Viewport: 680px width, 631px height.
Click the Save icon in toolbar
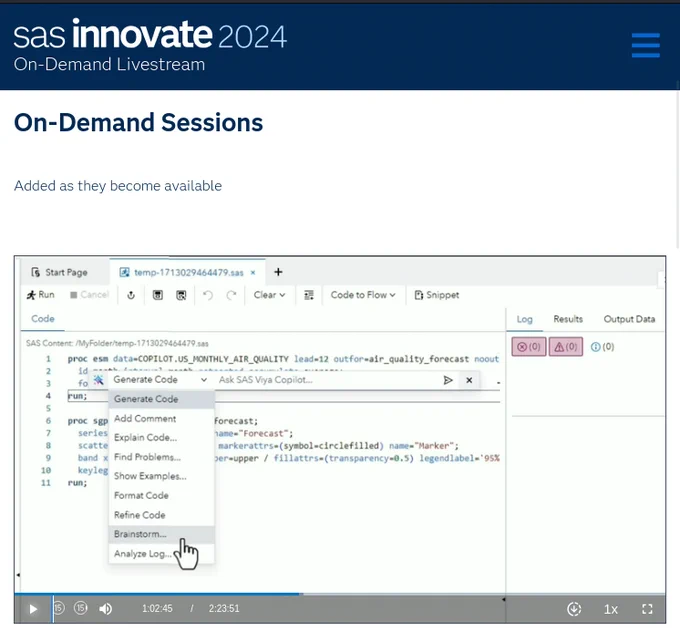tap(158, 295)
